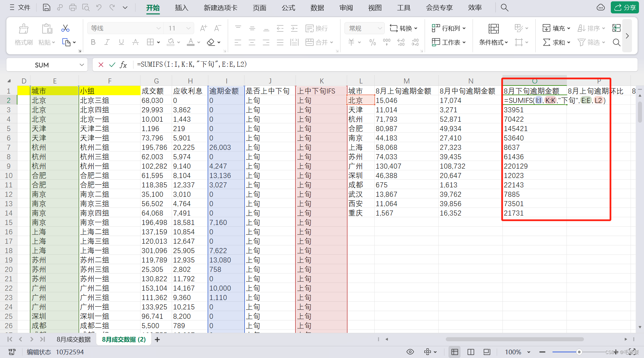Click the percent style icon
This screenshot has height=358, width=644.
pos(372,42)
